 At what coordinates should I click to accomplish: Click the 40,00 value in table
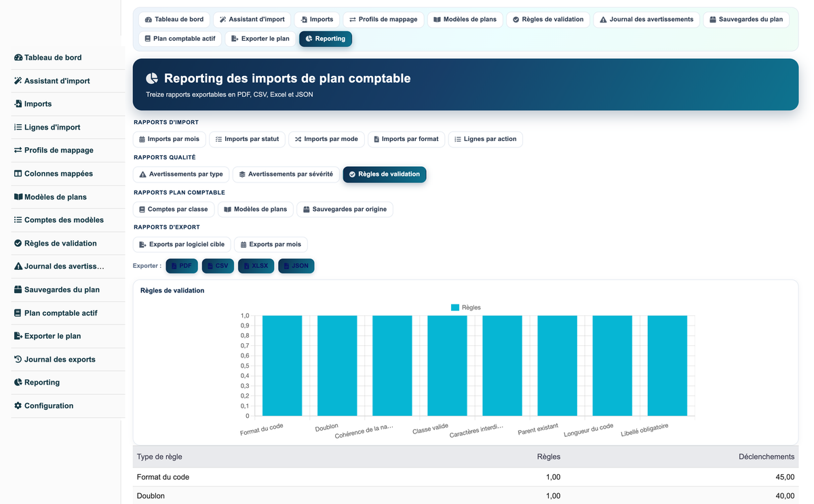[785, 496]
